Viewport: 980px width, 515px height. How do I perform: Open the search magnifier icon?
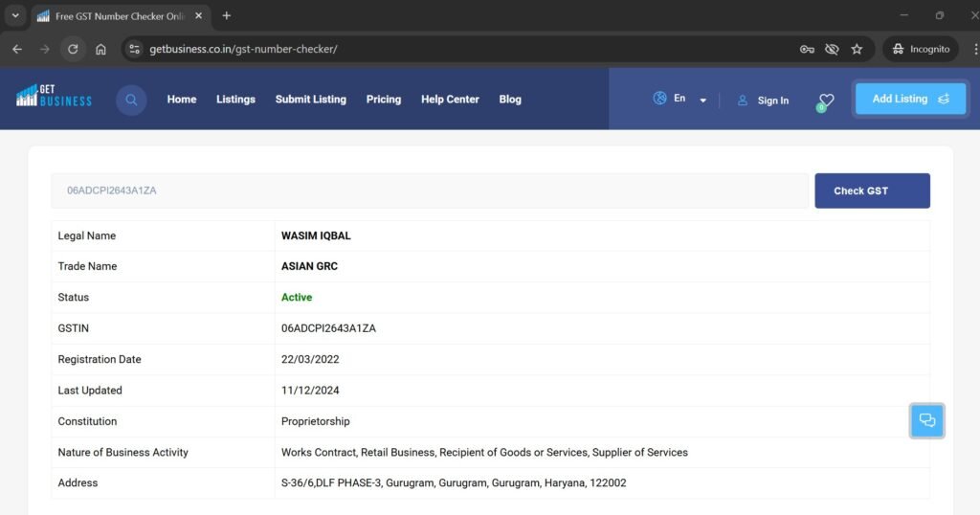131,100
